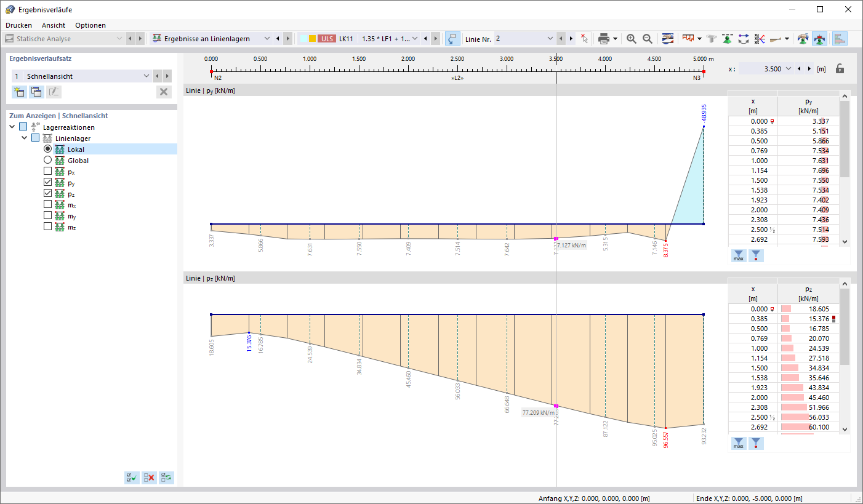
Task: Select the next Ergebnisverlaufsatz with right arrow
Action: tap(167, 76)
